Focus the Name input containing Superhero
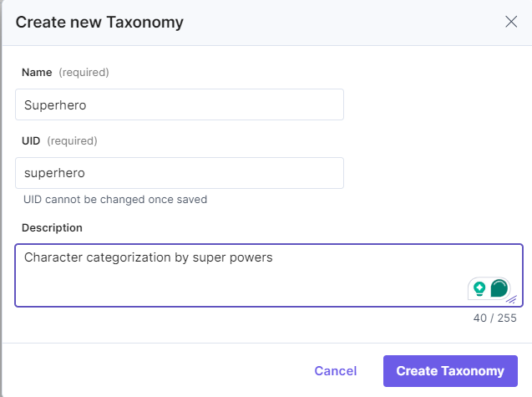Viewport: 532px width, 397px height. (180, 104)
